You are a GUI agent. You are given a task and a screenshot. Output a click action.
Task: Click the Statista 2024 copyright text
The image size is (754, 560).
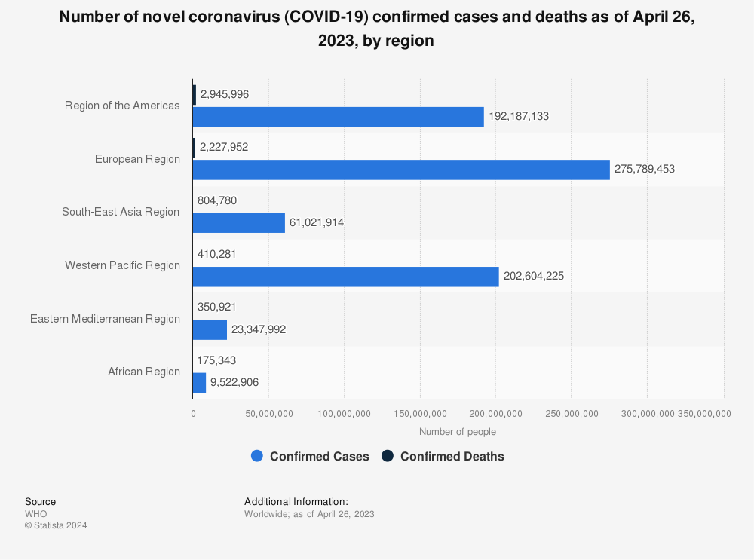[x=56, y=525]
